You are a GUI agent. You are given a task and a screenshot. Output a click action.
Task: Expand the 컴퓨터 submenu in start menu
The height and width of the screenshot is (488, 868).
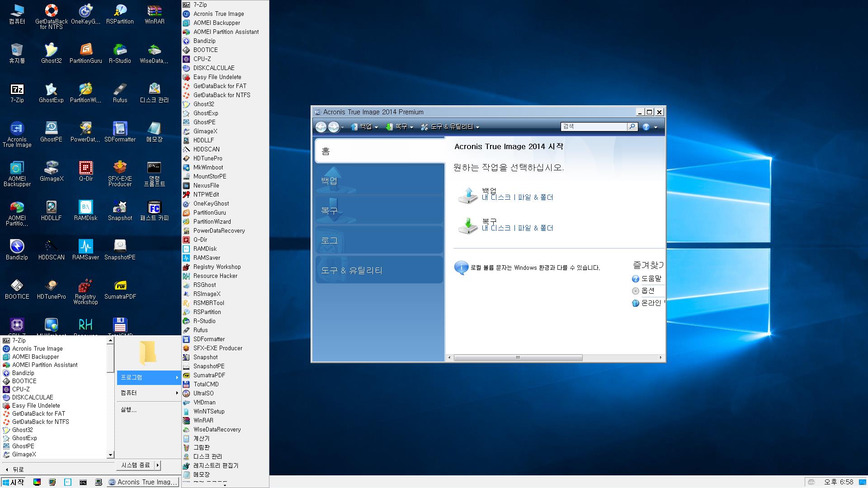point(149,393)
